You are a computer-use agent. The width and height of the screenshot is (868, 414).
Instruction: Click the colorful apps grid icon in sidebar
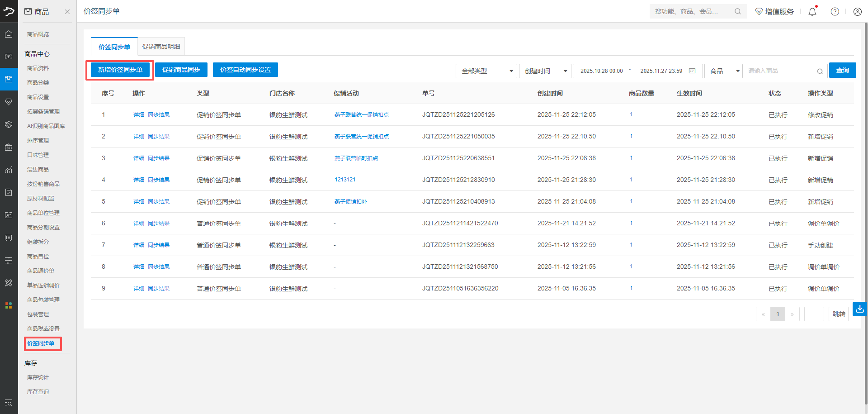[x=9, y=305]
